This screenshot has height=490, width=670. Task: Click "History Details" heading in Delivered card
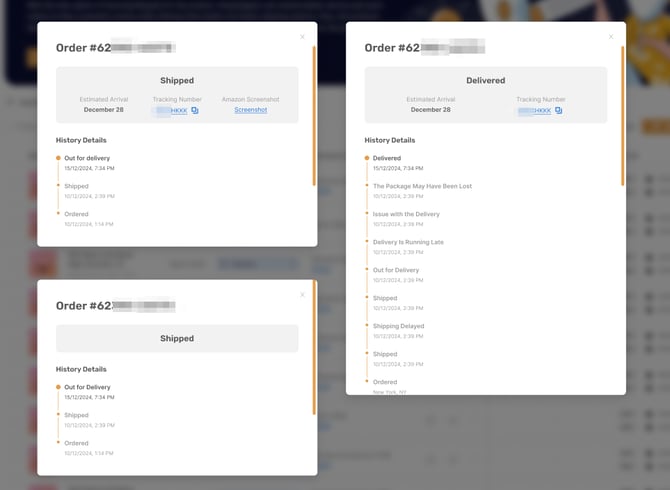coord(390,140)
